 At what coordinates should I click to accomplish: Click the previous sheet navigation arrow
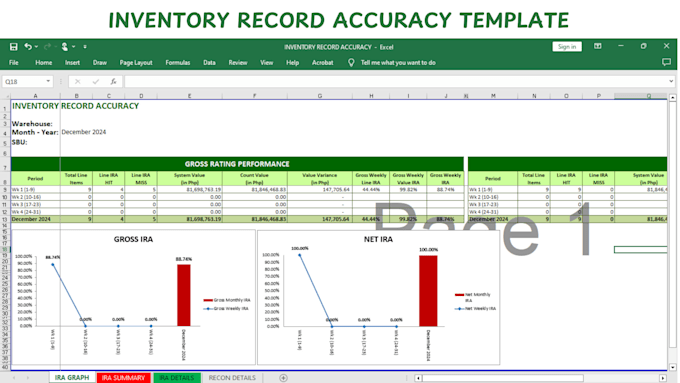click(14, 378)
